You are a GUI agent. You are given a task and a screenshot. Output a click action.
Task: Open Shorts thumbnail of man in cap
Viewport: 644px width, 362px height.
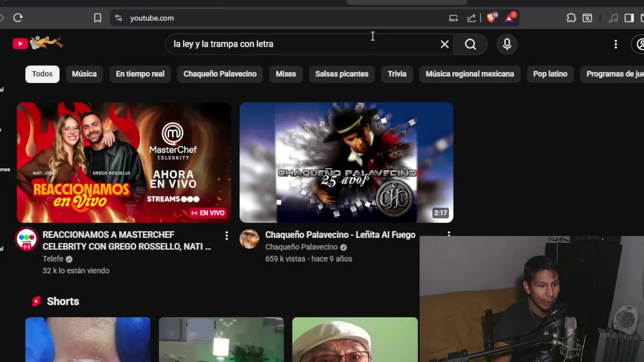point(355,339)
